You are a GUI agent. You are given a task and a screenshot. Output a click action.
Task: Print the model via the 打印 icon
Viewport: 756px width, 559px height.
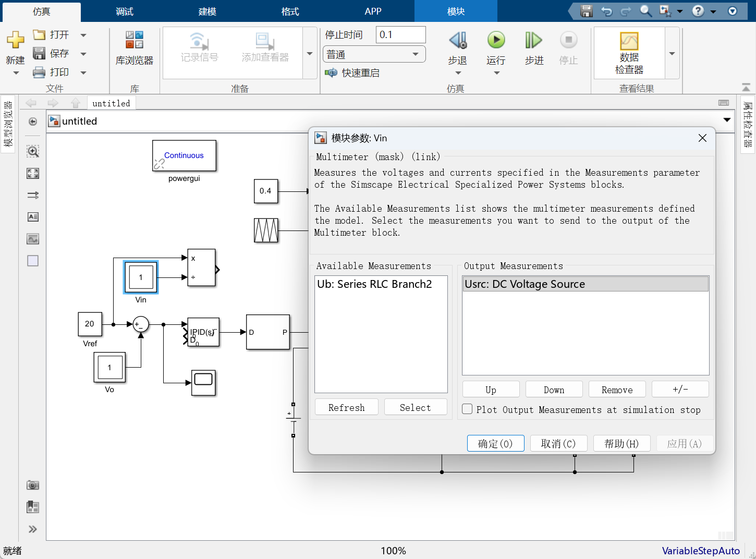[39, 72]
